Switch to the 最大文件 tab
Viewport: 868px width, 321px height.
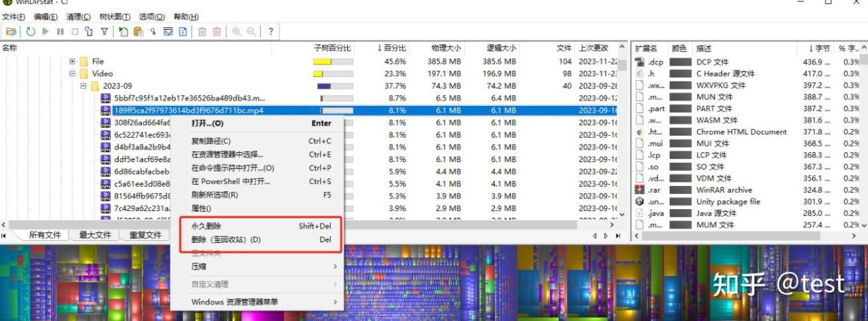[x=95, y=235]
